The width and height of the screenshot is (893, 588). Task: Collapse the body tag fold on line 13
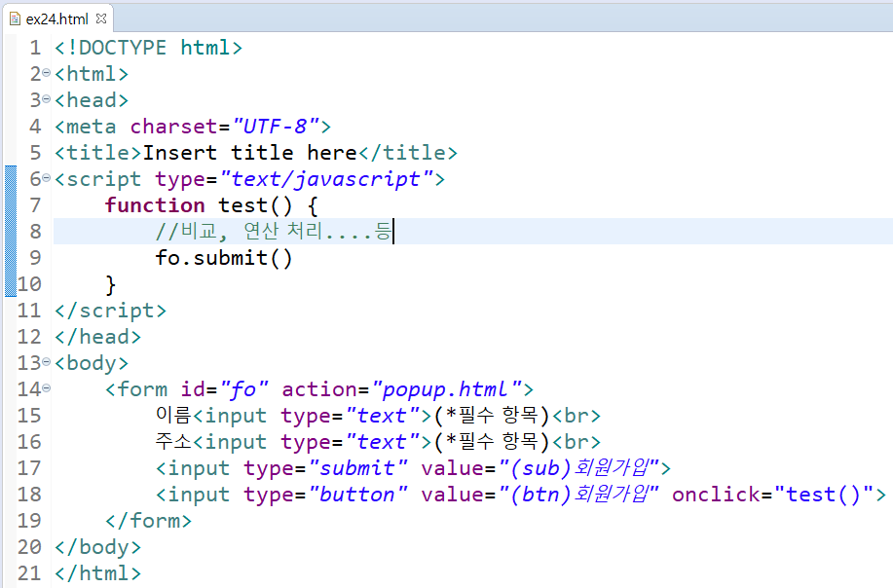pyautogui.click(x=46, y=362)
